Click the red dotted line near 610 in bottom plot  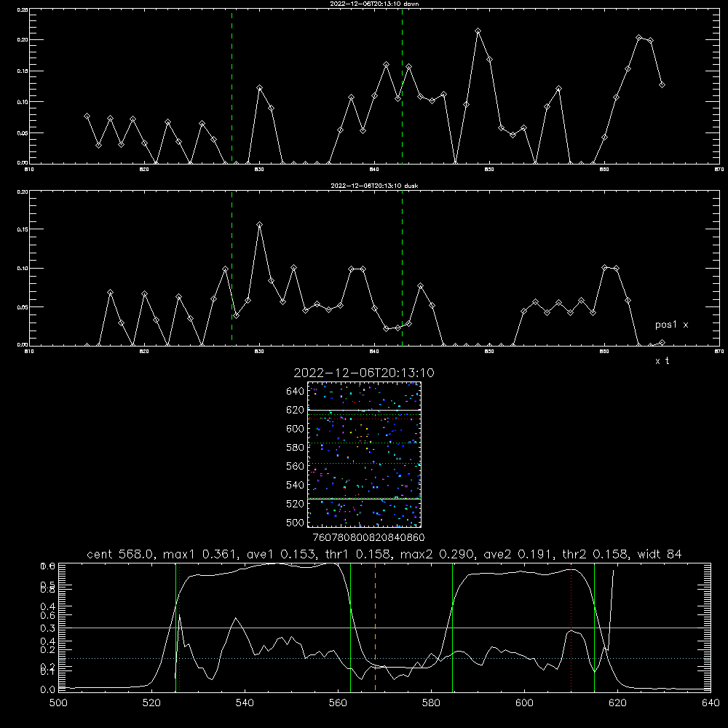(571, 627)
